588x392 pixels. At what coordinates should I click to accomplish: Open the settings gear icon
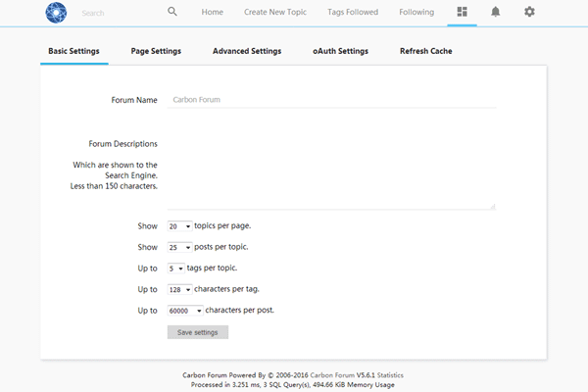[529, 12]
